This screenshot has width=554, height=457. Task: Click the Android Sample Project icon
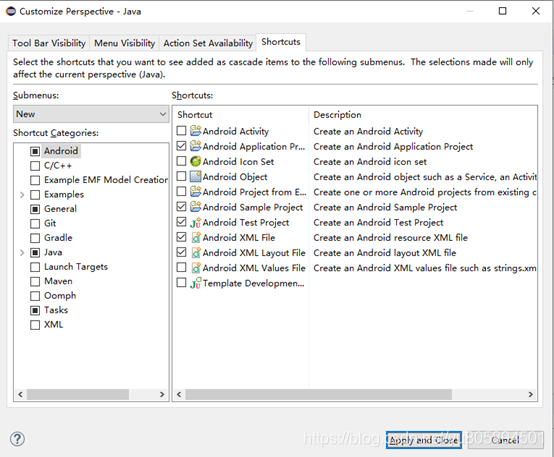coord(195,207)
